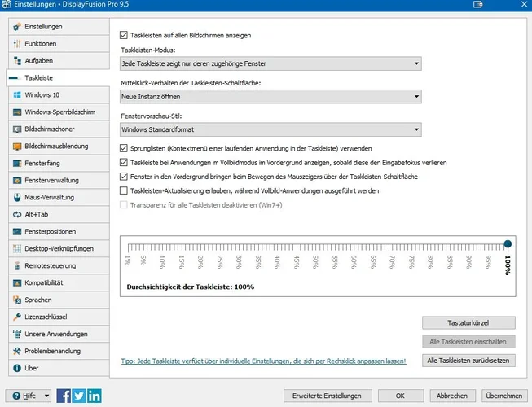Open Erweiterte Einstellungen
532x407 pixels.
point(328,396)
